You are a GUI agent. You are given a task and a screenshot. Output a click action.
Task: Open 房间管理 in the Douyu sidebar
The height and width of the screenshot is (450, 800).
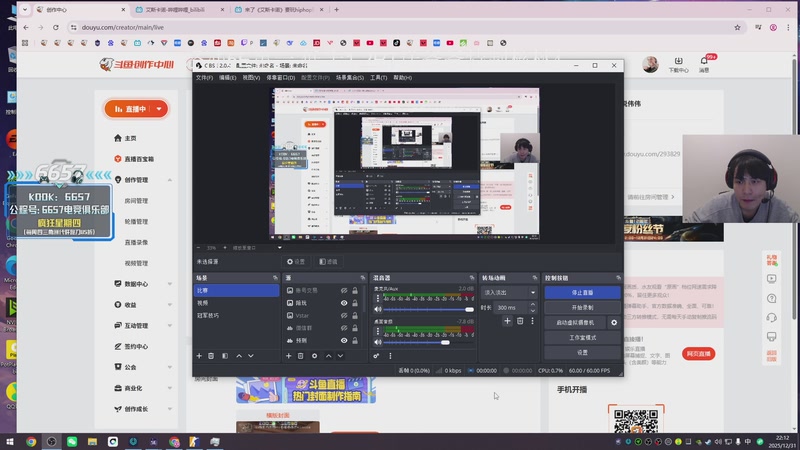(x=136, y=201)
